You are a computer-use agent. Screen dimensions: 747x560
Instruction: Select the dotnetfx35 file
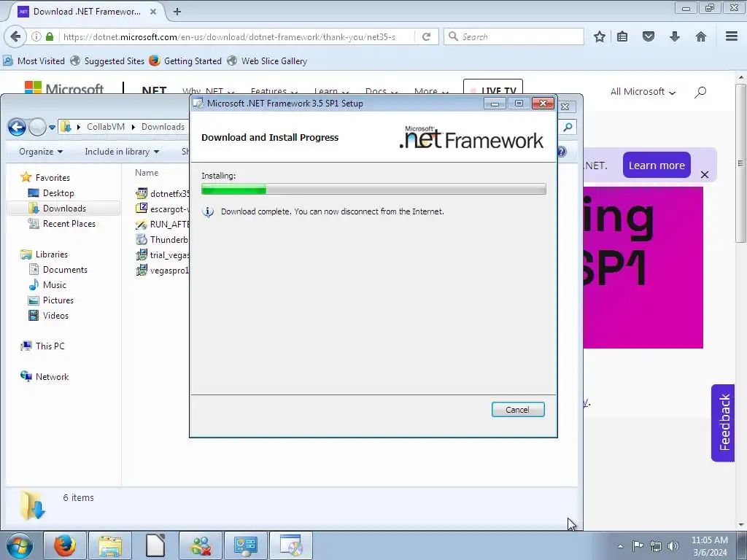163,193
